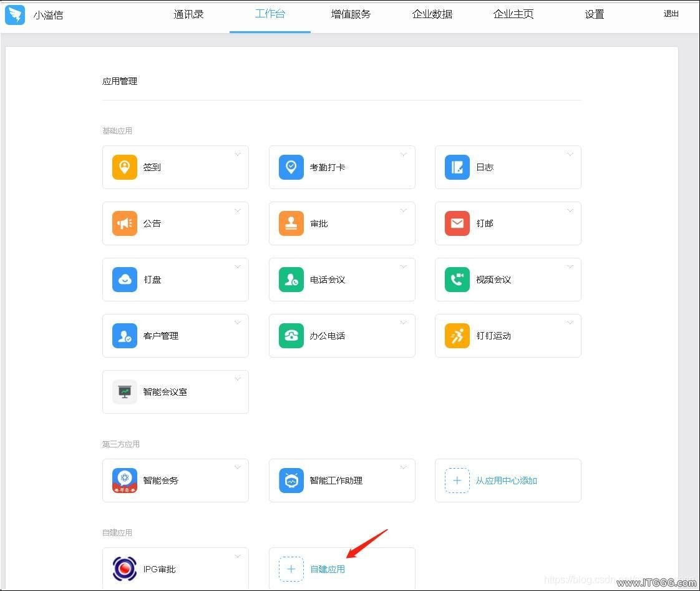Image resolution: width=700 pixels, height=591 pixels.
Task: Click the DingTalk logo icon
Action: point(15,14)
